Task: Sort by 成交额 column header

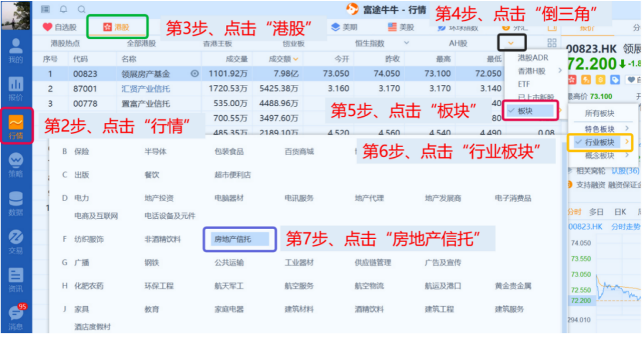Action: pos(283,59)
